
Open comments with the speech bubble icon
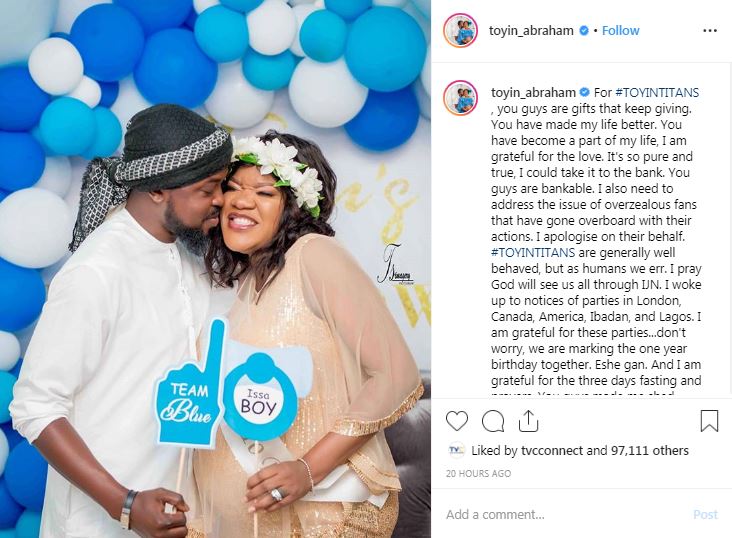[493, 421]
